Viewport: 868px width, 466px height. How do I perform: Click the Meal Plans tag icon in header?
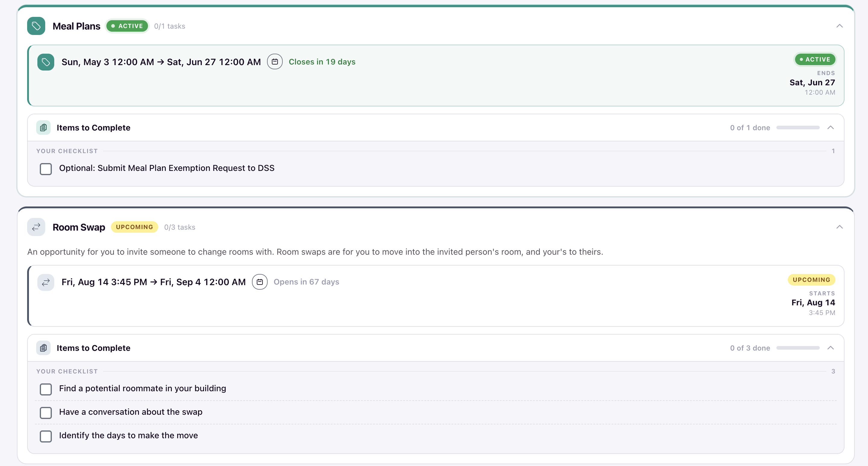[x=36, y=26]
